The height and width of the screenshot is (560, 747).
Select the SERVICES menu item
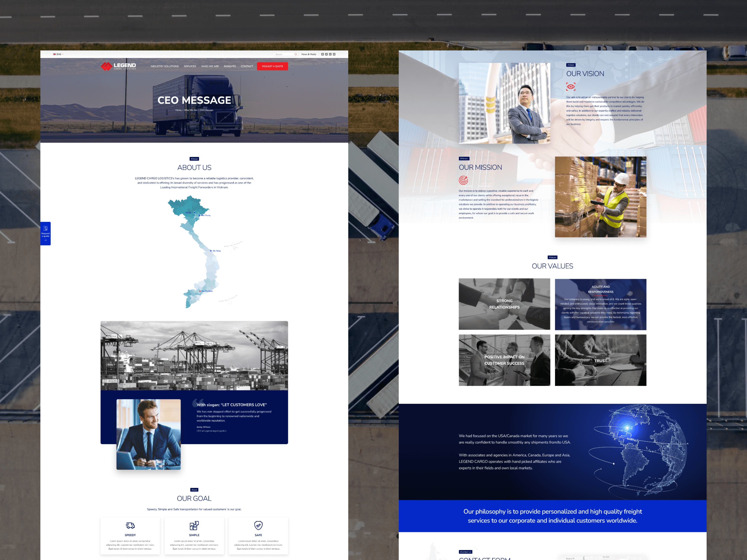click(190, 66)
